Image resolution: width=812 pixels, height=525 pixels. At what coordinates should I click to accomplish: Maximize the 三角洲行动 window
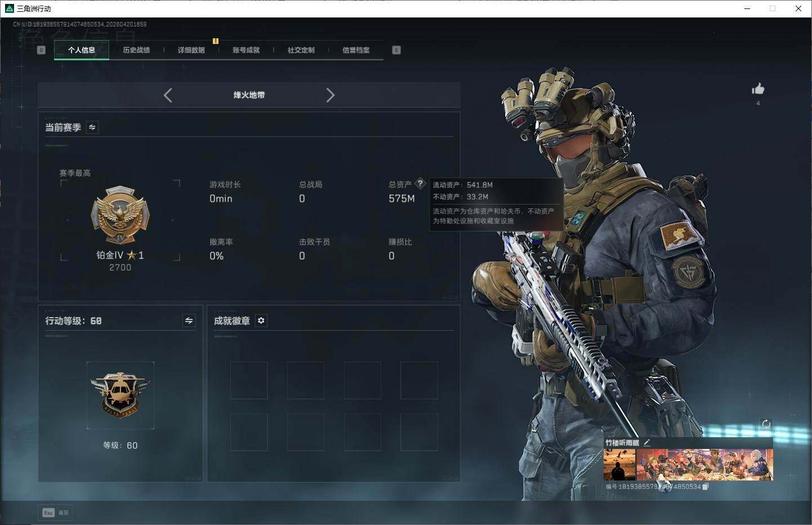pyautogui.click(x=773, y=8)
